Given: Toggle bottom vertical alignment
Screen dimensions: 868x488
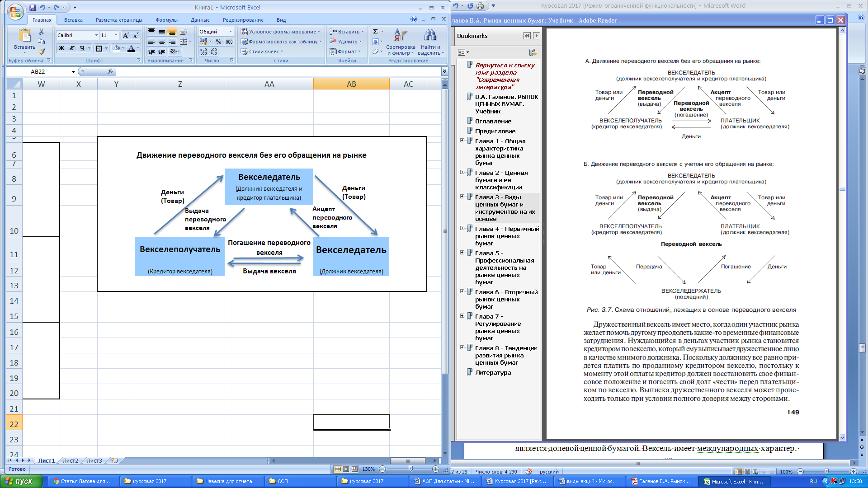Looking at the screenshot, I should [x=172, y=32].
